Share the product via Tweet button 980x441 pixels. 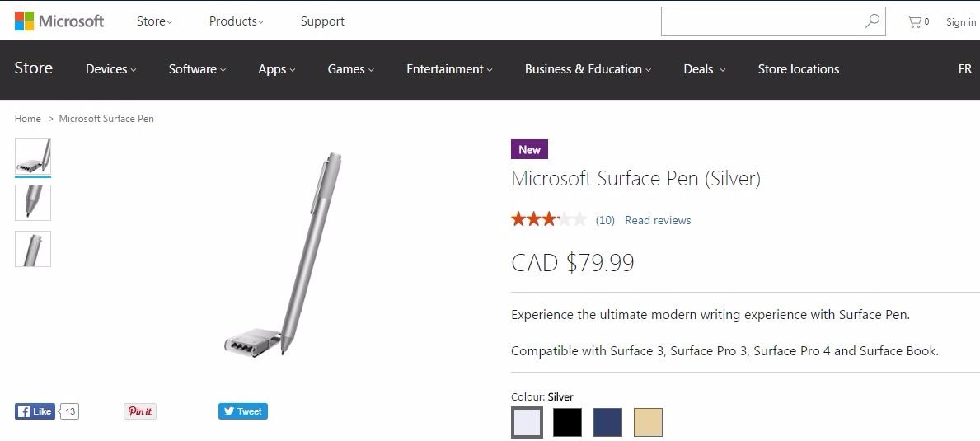pos(243,411)
